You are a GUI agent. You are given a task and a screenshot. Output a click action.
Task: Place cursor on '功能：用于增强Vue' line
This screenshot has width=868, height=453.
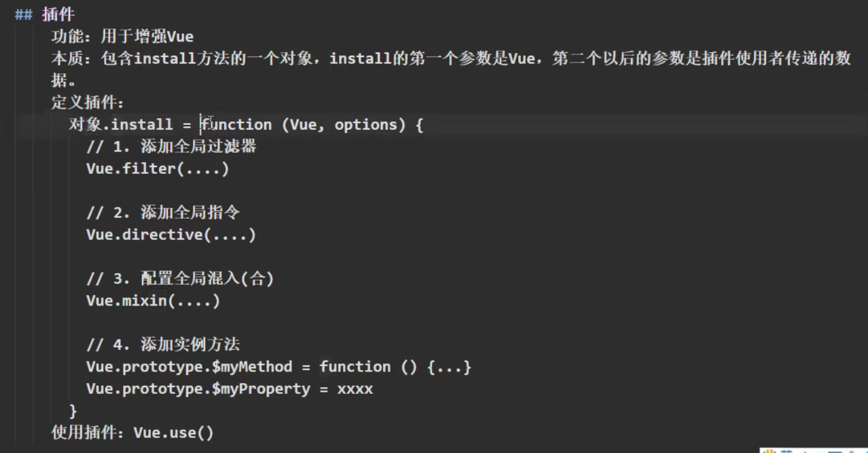122,36
